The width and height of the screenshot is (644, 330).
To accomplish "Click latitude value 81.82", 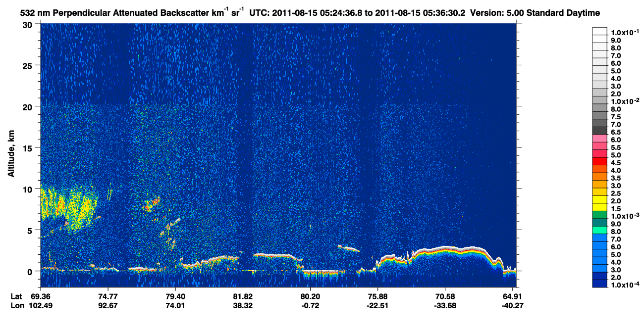I will [x=242, y=296].
